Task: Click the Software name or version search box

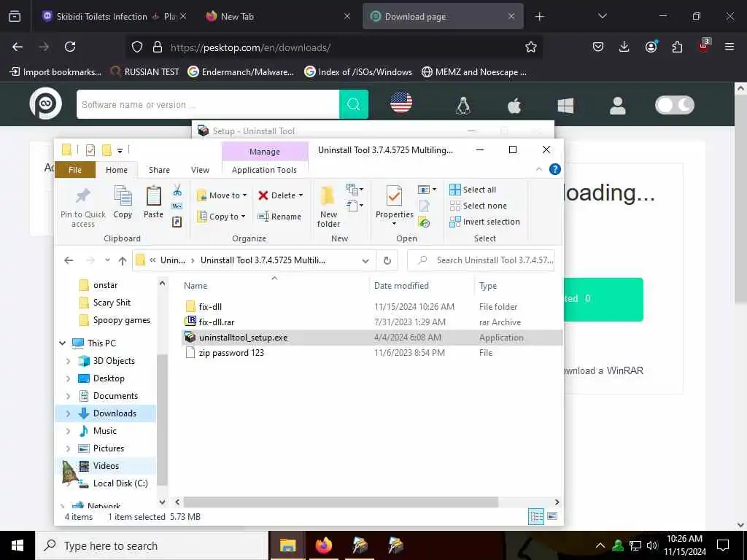Action: click(208, 104)
